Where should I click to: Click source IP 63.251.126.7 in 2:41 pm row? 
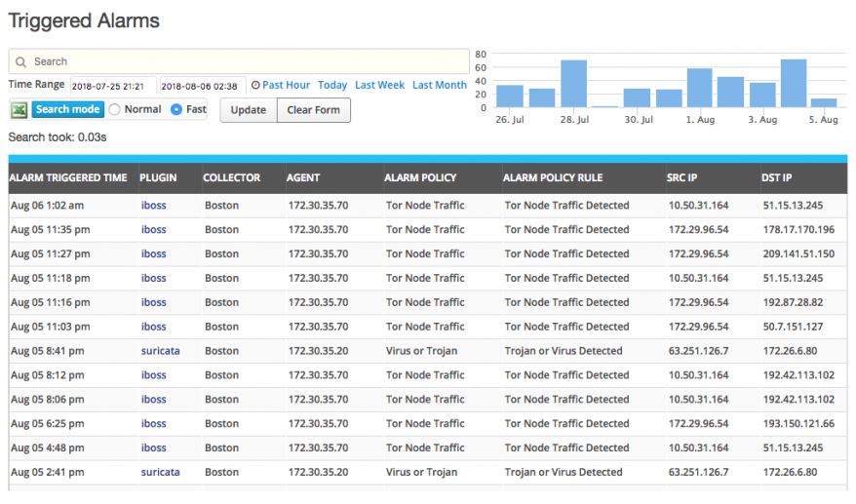point(699,472)
